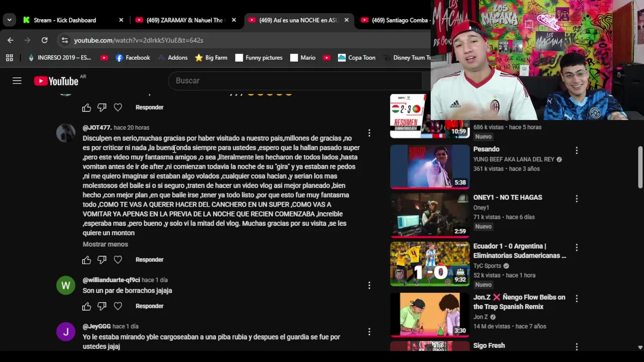Close the Kick Dashboard tab

pos(121,20)
